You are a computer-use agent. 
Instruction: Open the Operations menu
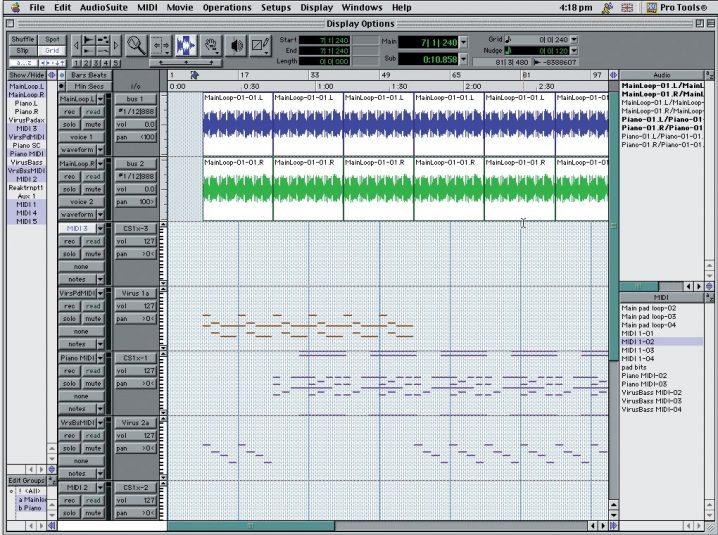(227, 7)
